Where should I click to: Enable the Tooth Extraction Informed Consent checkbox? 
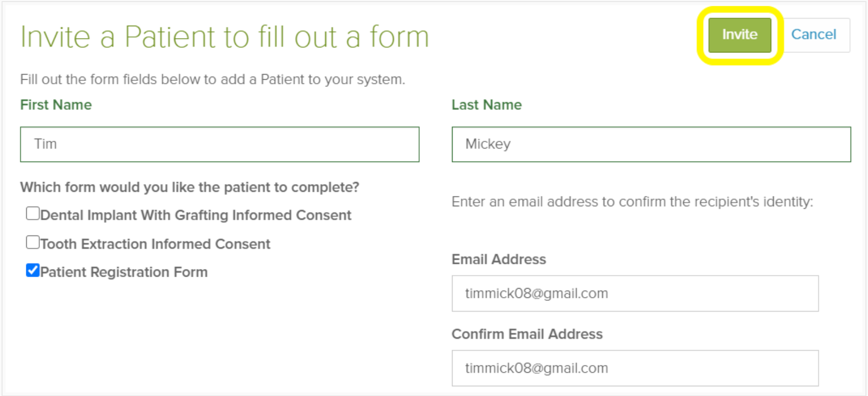[33, 242]
